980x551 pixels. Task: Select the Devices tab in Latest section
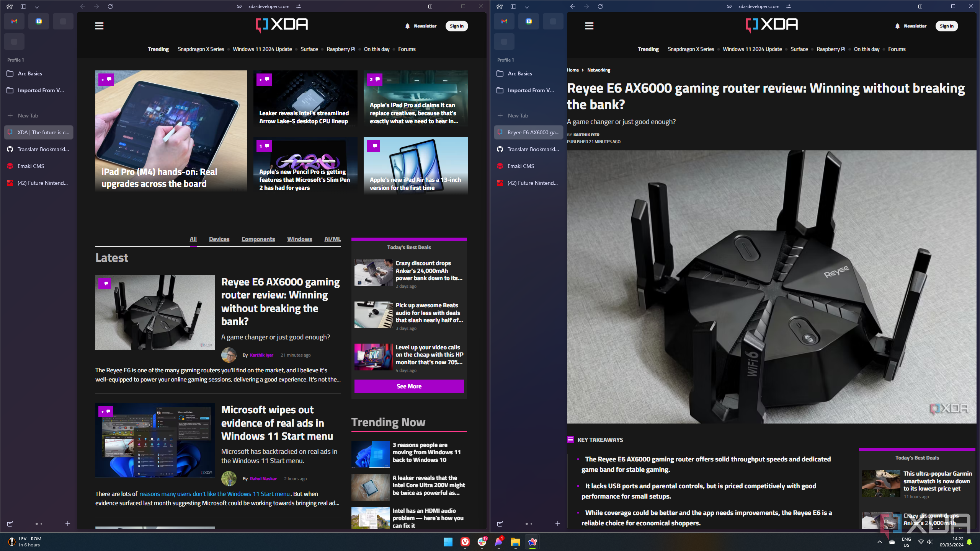pos(219,239)
